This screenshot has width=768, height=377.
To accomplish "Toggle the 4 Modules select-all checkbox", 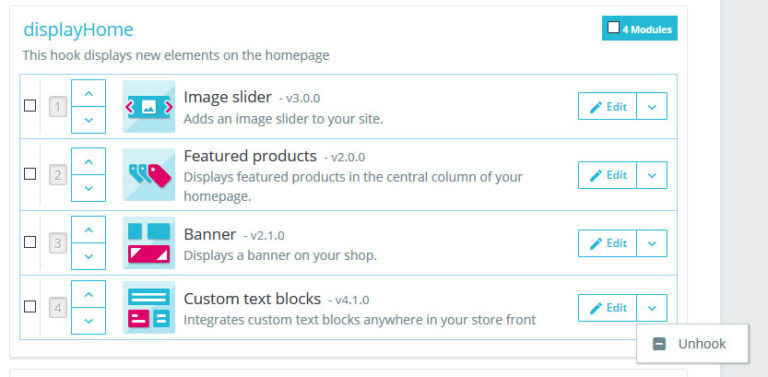I will [613, 27].
